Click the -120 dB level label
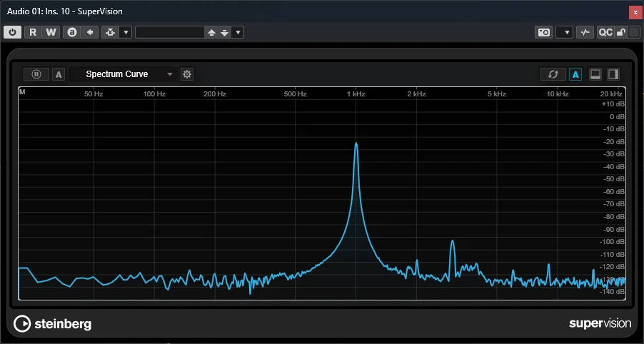The image size is (644, 344). (613, 267)
